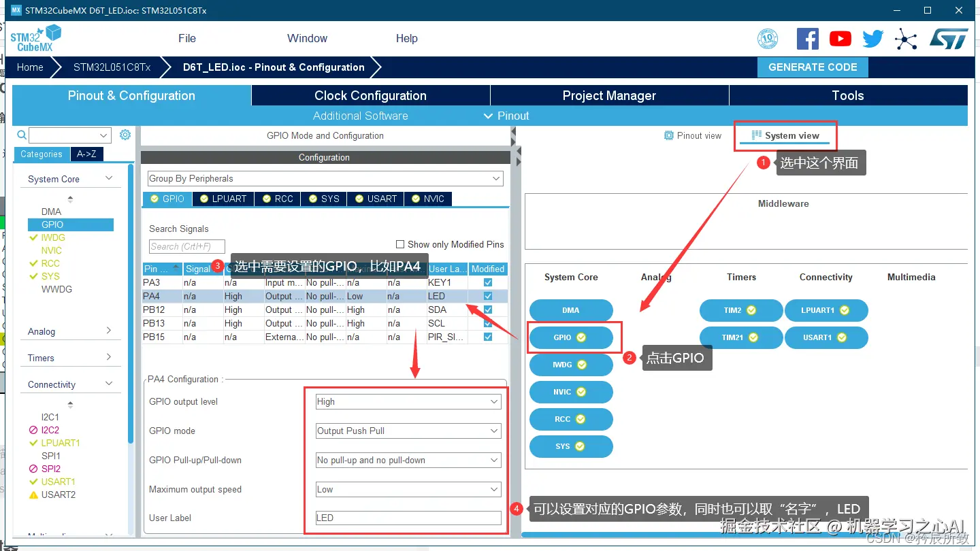Open the NVIC button in System view
The width and height of the screenshot is (980, 551).
point(571,392)
